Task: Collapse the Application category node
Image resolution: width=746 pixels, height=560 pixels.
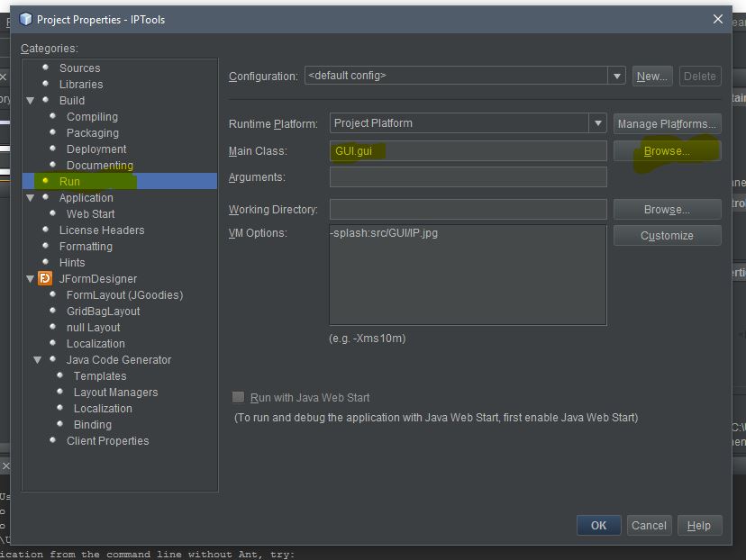Action: tap(30, 197)
